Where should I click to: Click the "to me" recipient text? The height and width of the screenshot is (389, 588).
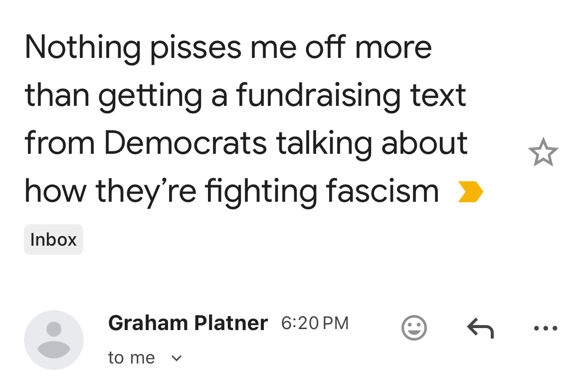coord(132,358)
